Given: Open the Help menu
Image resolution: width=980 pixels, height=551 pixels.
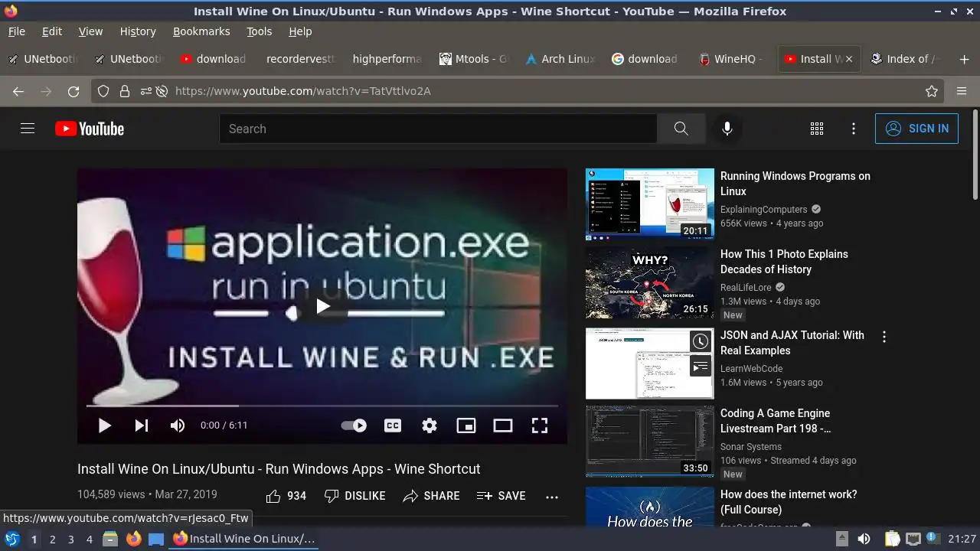Looking at the screenshot, I should [x=300, y=31].
